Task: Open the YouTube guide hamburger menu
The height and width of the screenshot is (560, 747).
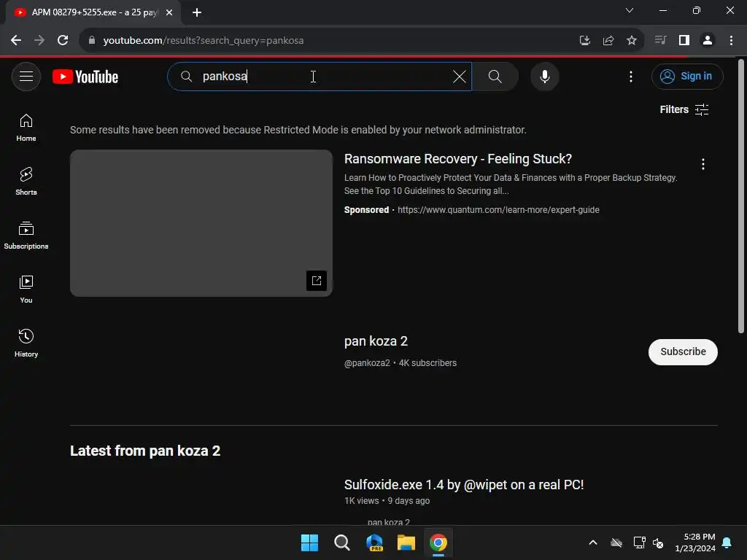Action: coord(26,76)
